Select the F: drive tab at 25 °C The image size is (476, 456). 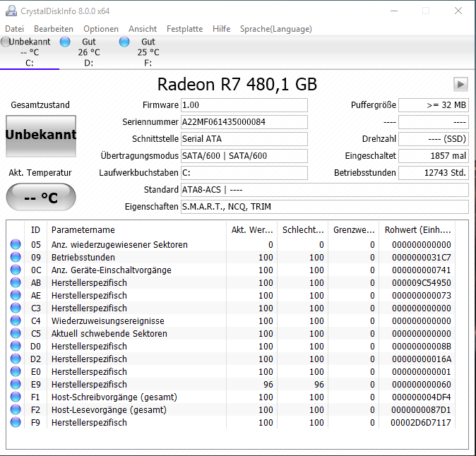click(148, 52)
